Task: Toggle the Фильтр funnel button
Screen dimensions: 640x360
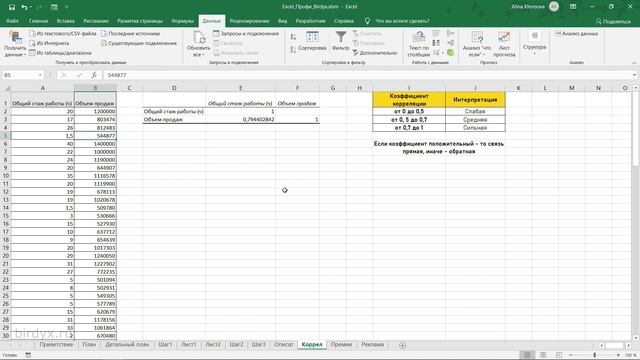Action: 340,41
